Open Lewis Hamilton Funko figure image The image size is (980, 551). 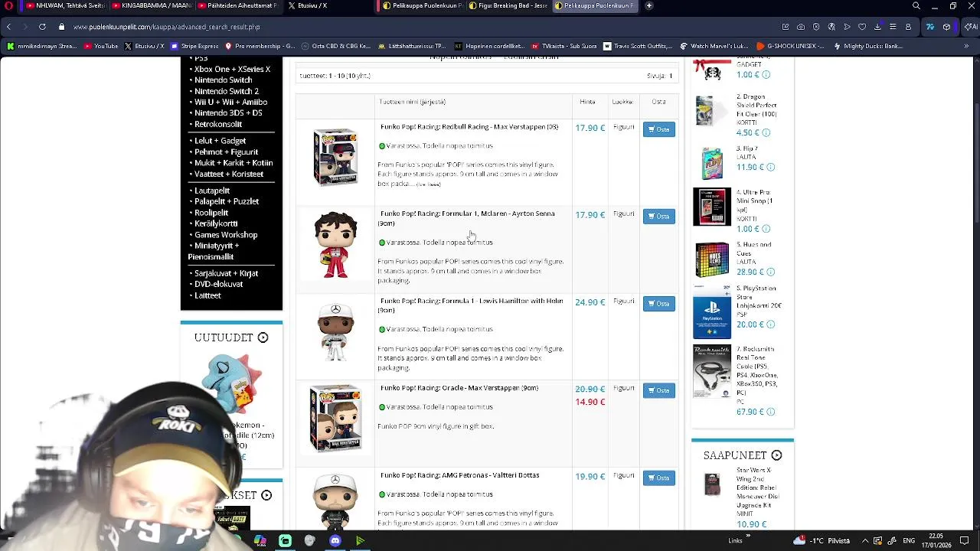pyautogui.click(x=335, y=332)
